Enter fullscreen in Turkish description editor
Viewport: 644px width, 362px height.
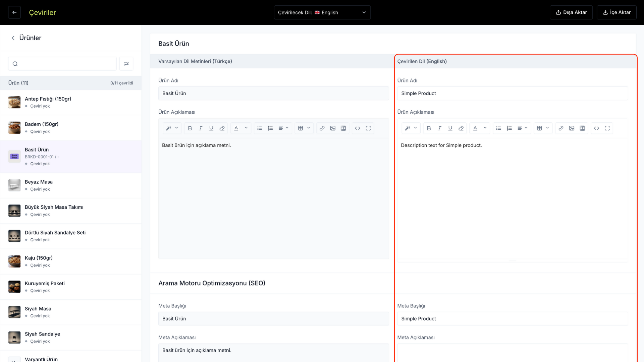pyautogui.click(x=368, y=128)
